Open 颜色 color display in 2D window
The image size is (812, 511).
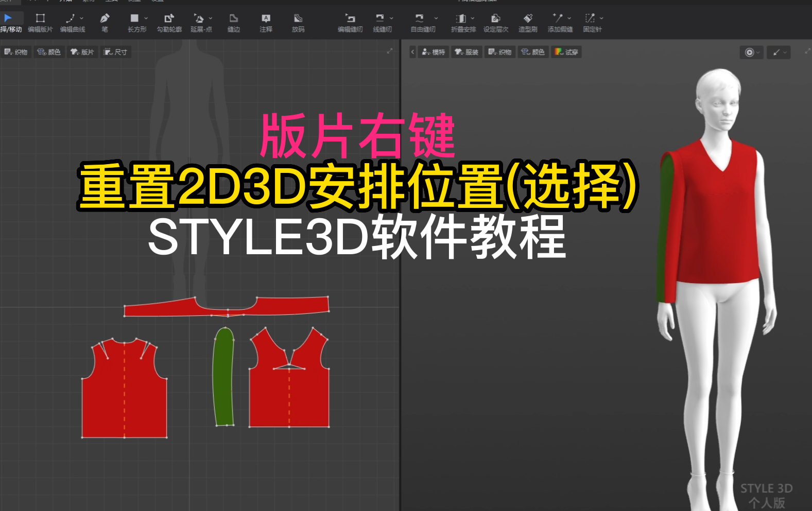pyautogui.click(x=49, y=52)
